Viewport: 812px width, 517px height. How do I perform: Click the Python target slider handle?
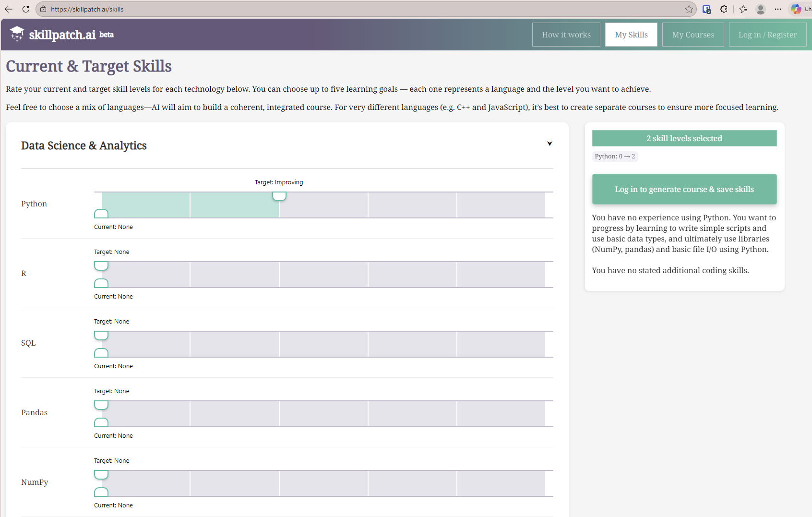tap(279, 196)
